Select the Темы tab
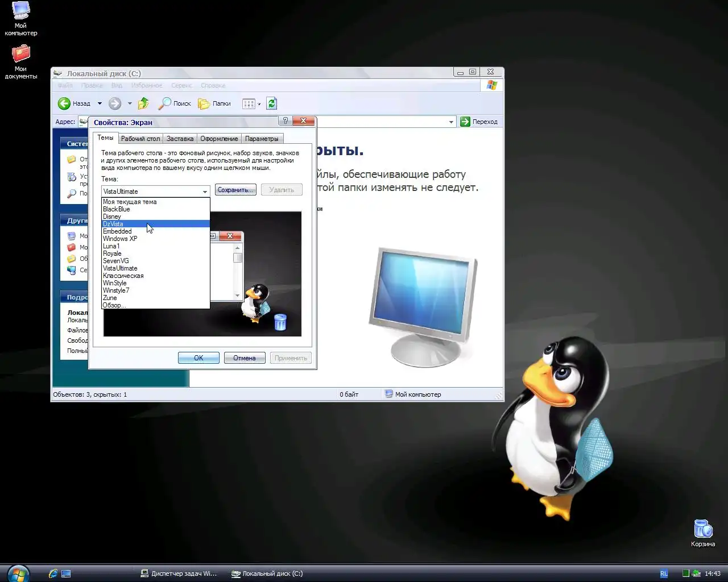The image size is (728, 582). [105, 138]
